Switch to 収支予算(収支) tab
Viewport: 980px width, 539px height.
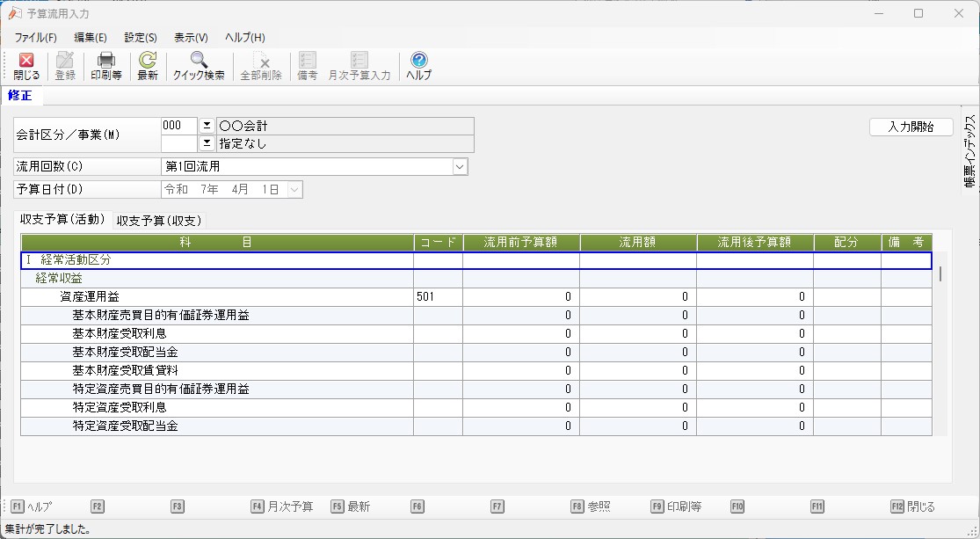(159, 221)
